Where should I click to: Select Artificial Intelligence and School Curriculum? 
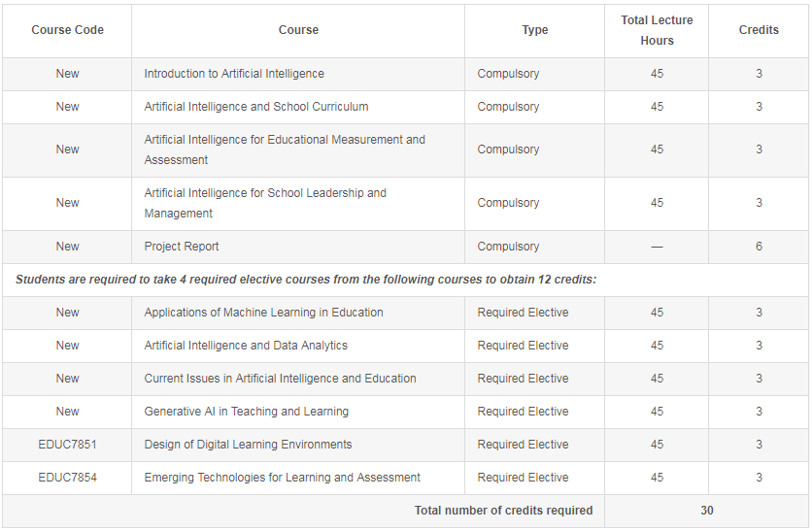(x=256, y=107)
